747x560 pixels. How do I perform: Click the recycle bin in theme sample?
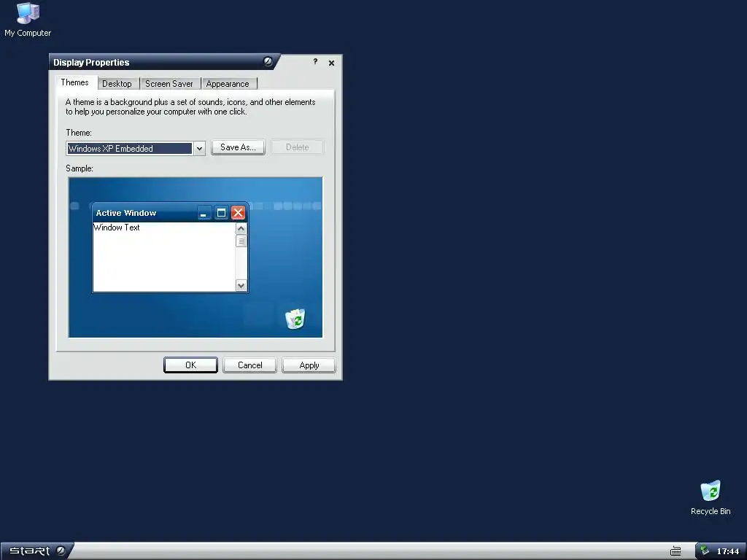click(x=295, y=319)
